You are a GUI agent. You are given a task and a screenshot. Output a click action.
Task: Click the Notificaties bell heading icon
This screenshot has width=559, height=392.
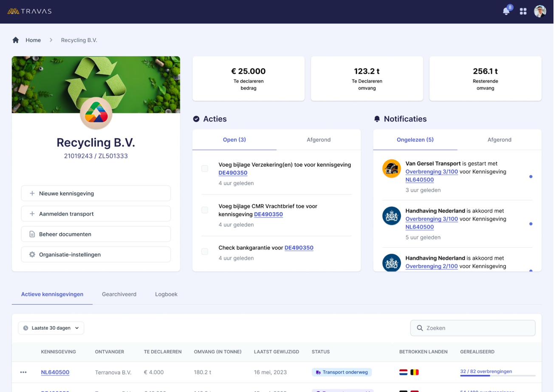(x=381, y=120)
